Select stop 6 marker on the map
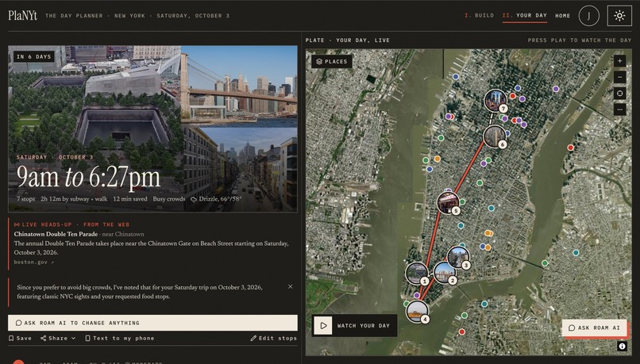The image size is (640, 364). coord(495,136)
